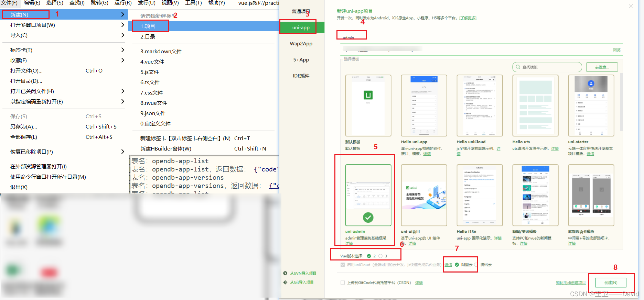Choose 3.markdown文件 from new submenu
The height and width of the screenshot is (300, 644).
coord(204,51)
